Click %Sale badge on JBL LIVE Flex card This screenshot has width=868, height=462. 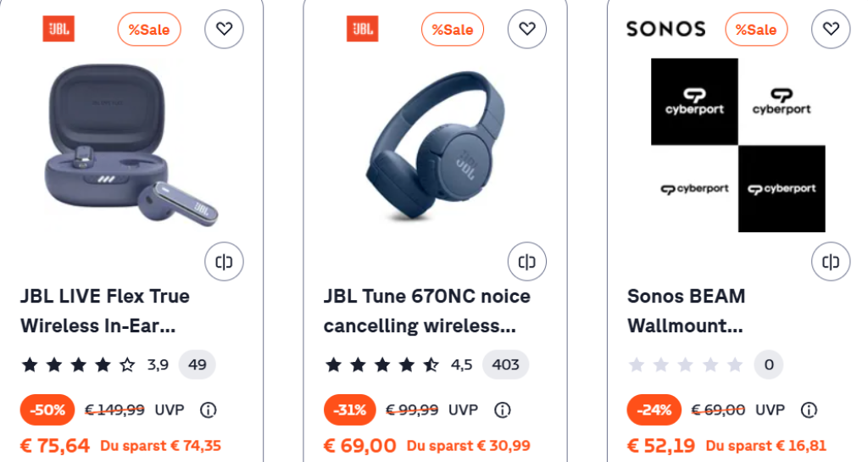point(149,30)
